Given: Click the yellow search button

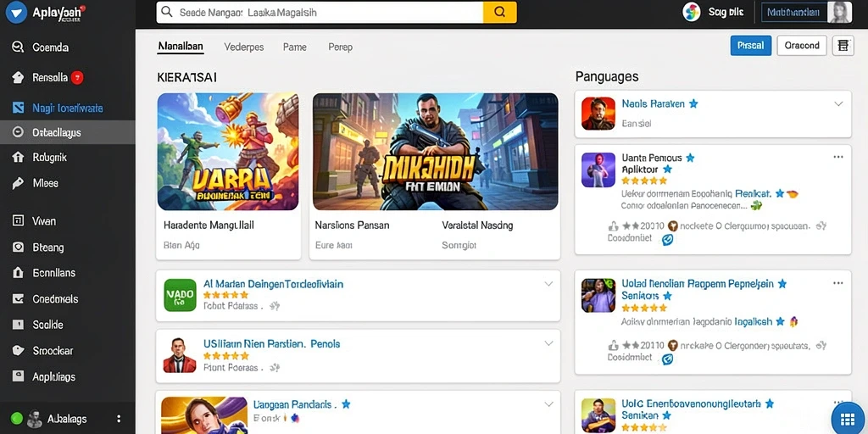Looking at the screenshot, I should tap(500, 12).
